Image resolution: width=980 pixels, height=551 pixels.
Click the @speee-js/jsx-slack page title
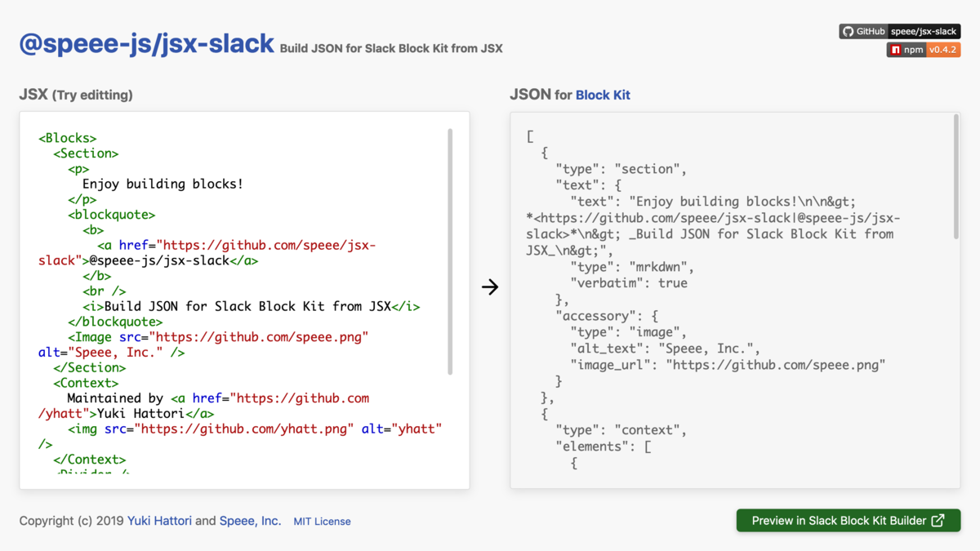(x=147, y=43)
